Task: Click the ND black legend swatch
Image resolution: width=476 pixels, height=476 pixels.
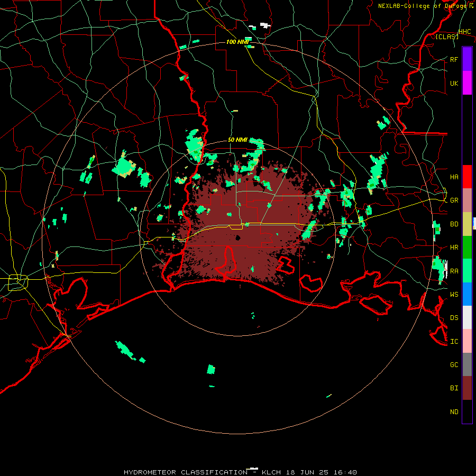Action: (x=467, y=411)
